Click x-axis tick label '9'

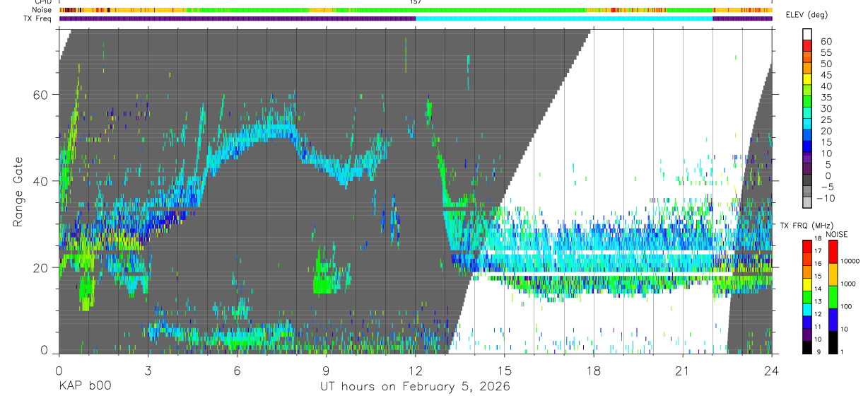(x=326, y=371)
